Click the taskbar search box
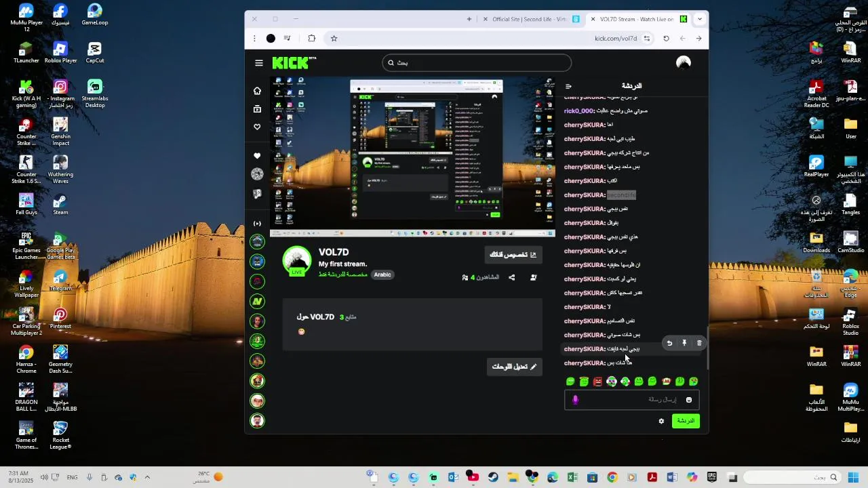 791,477
